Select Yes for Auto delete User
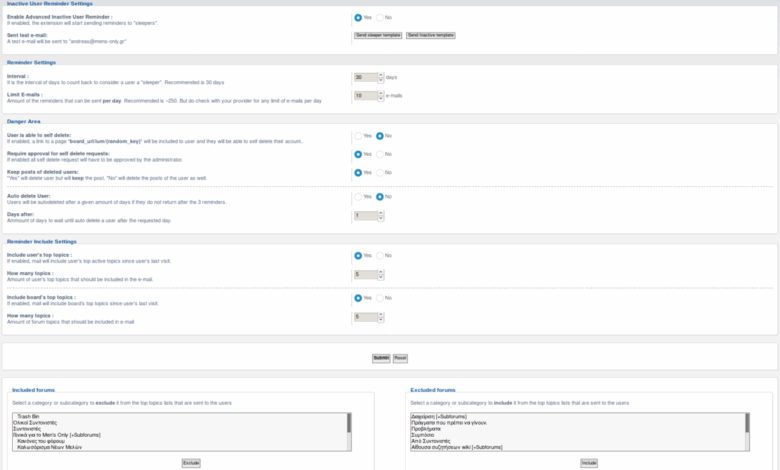 [358, 196]
